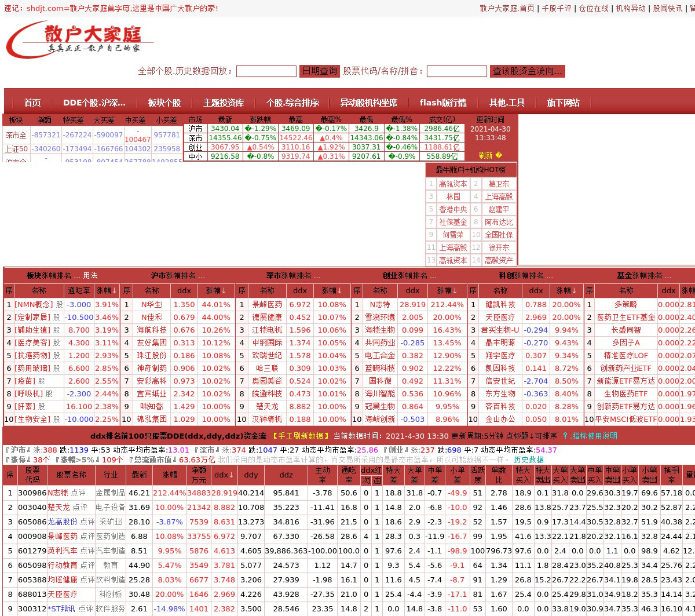This screenshot has height=616, width=695.
Task: Sort 科创 ranking by 涨幅↓ header
Action: [566, 290]
